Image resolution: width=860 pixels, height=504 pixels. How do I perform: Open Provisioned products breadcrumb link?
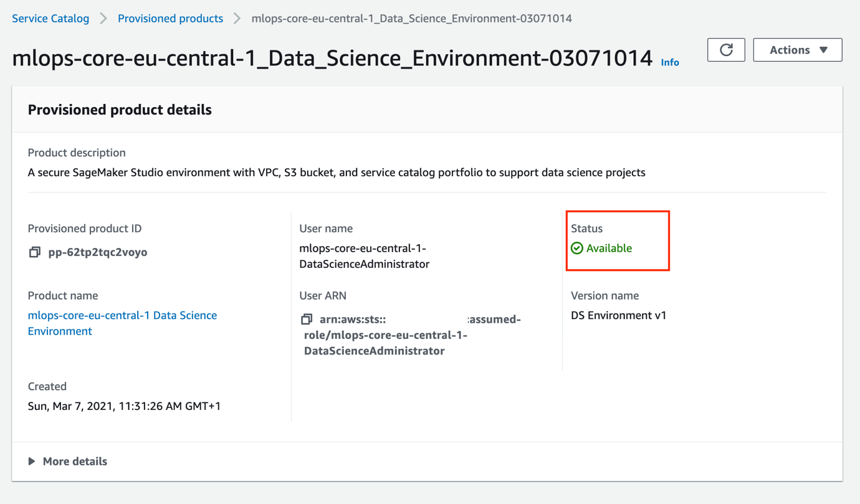click(x=170, y=19)
